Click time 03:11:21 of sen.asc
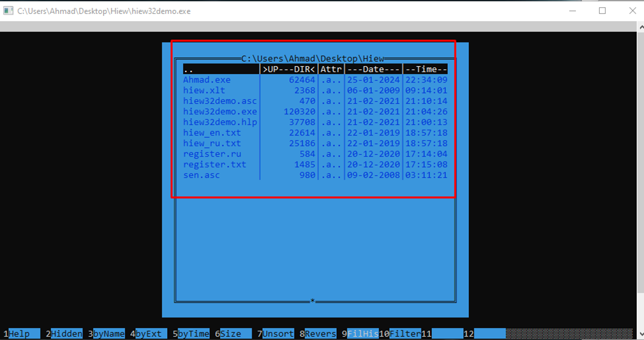The width and height of the screenshot is (644, 340). [x=426, y=175]
